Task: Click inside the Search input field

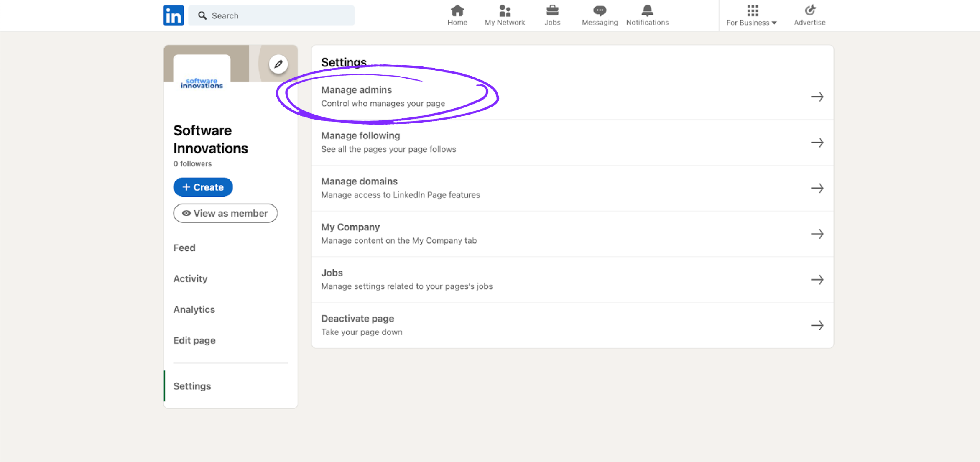Action: (x=272, y=15)
